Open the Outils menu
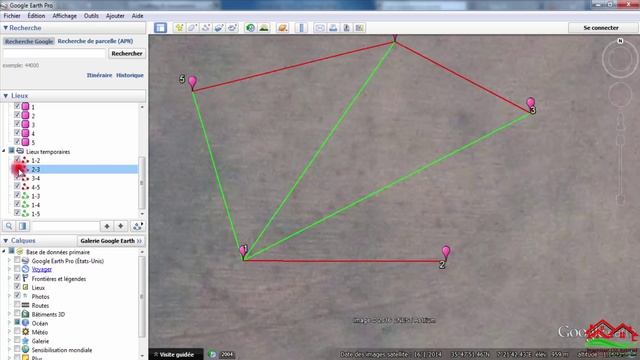The width and height of the screenshot is (640, 360). [91, 16]
